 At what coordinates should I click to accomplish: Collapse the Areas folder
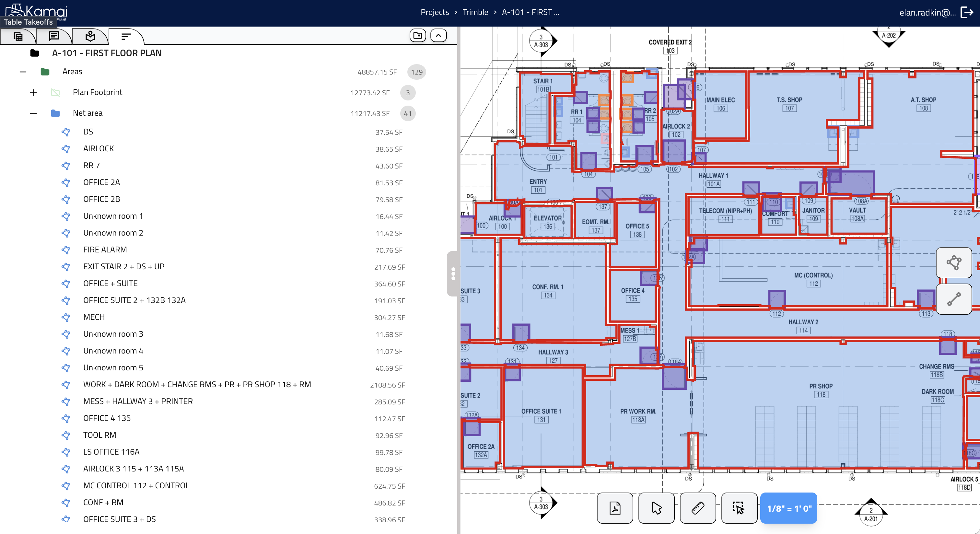click(x=23, y=72)
